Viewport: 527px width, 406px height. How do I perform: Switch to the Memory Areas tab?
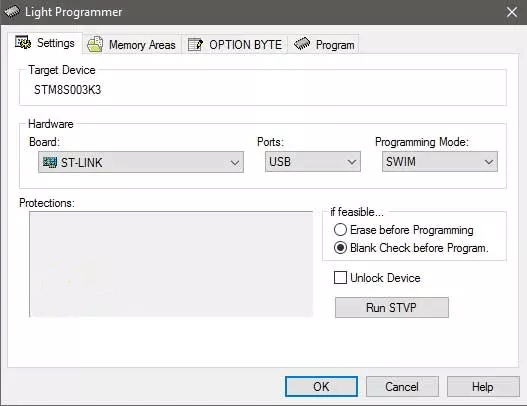pyautogui.click(x=132, y=44)
